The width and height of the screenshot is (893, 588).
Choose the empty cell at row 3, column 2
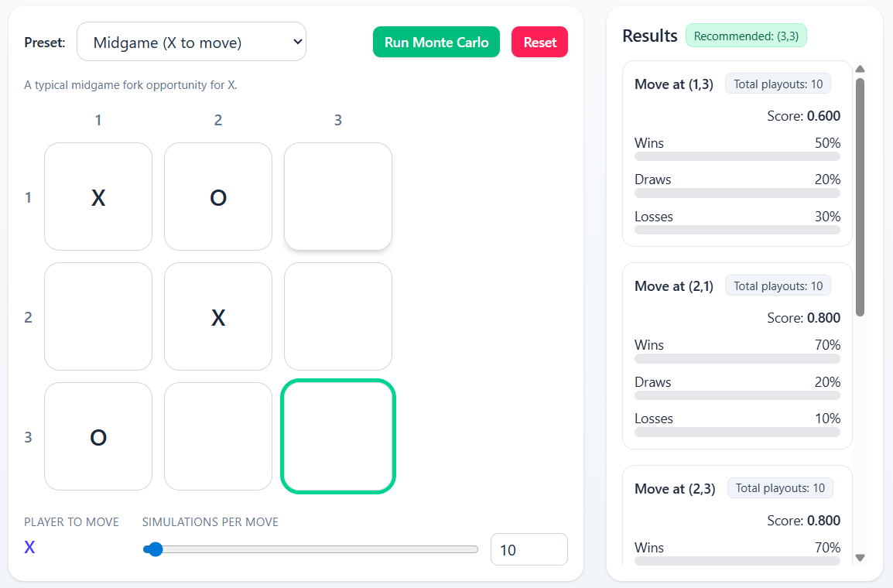tap(218, 436)
